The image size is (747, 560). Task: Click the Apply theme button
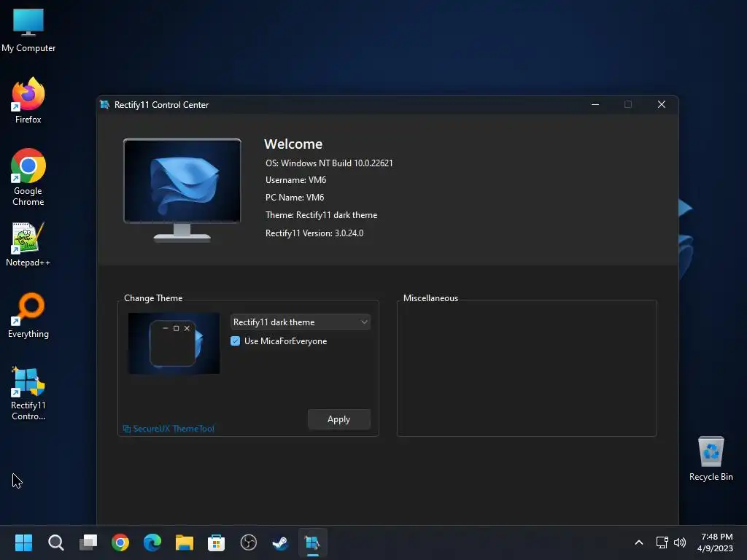click(338, 419)
